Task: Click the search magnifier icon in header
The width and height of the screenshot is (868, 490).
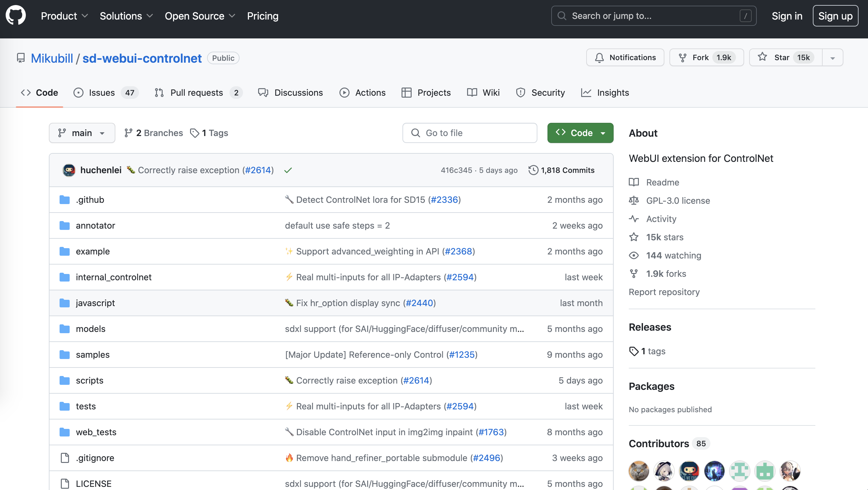Action: (562, 16)
